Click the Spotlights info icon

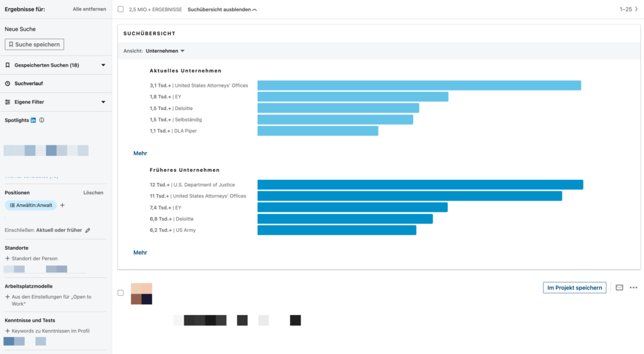(x=42, y=120)
